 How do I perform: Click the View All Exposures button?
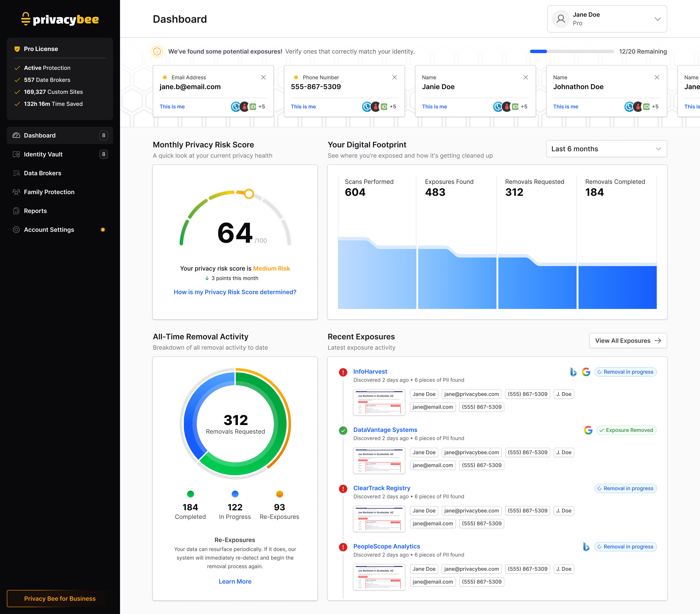pyautogui.click(x=628, y=341)
